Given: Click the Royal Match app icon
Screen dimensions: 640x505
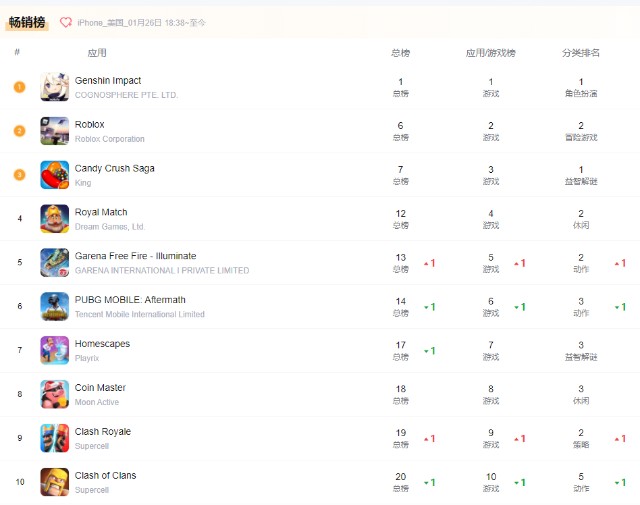Looking at the screenshot, I should coord(54,218).
